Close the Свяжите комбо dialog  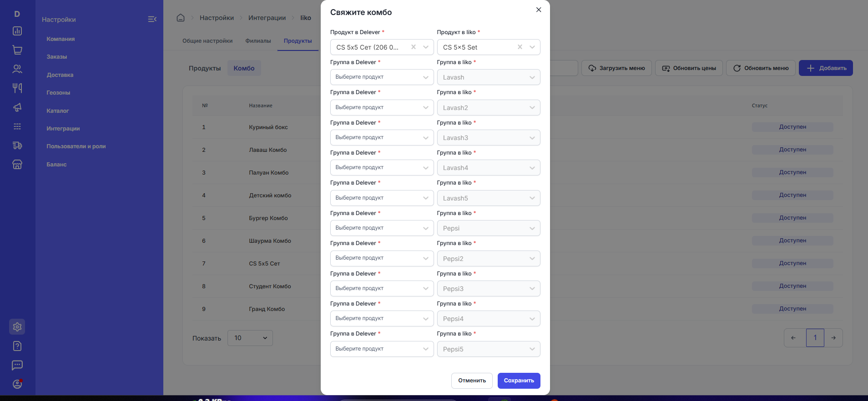point(539,10)
